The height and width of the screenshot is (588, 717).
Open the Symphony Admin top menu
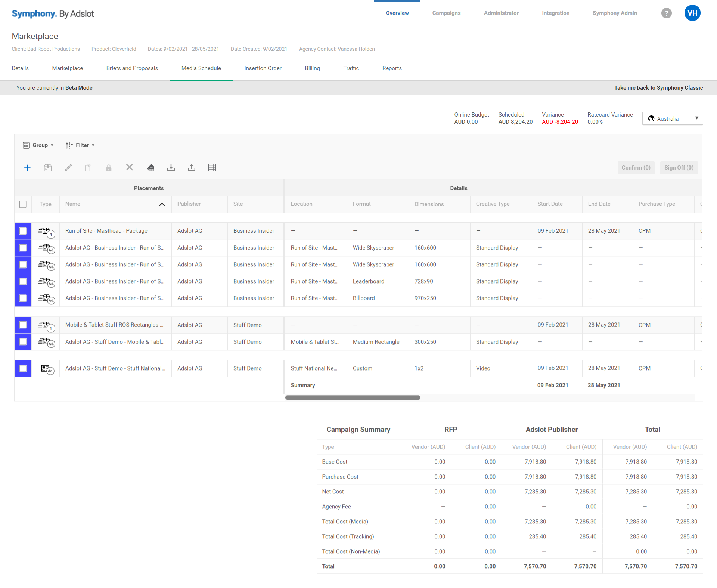[615, 13]
